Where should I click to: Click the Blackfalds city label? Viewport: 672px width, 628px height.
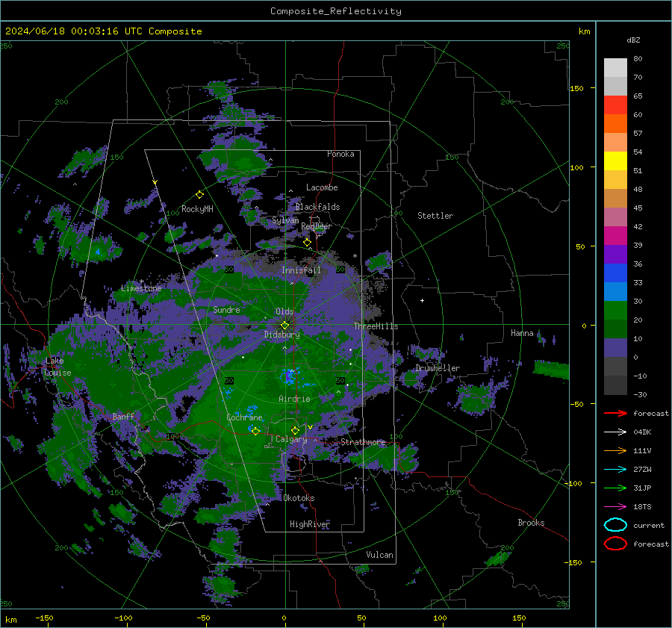tap(317, 207)
